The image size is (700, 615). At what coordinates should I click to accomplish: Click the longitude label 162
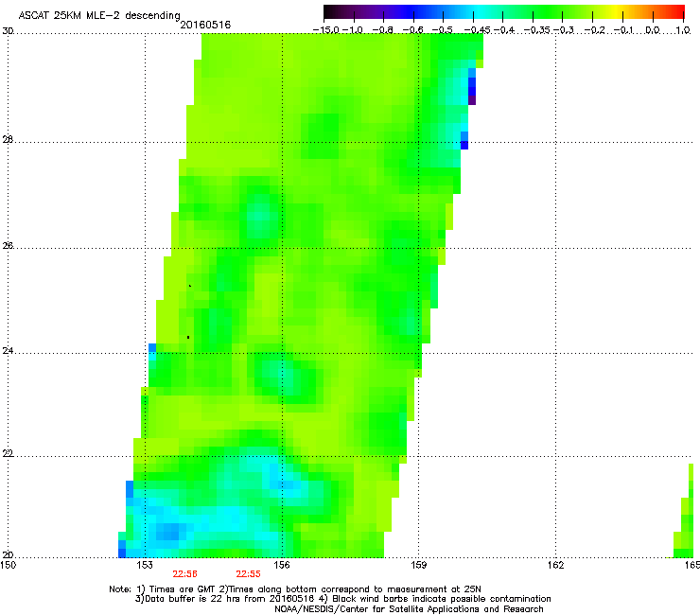point(555,565)
